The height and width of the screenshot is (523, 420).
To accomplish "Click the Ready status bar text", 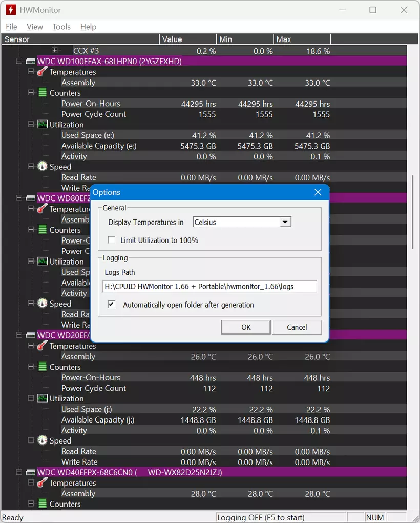I will point(13,517).
